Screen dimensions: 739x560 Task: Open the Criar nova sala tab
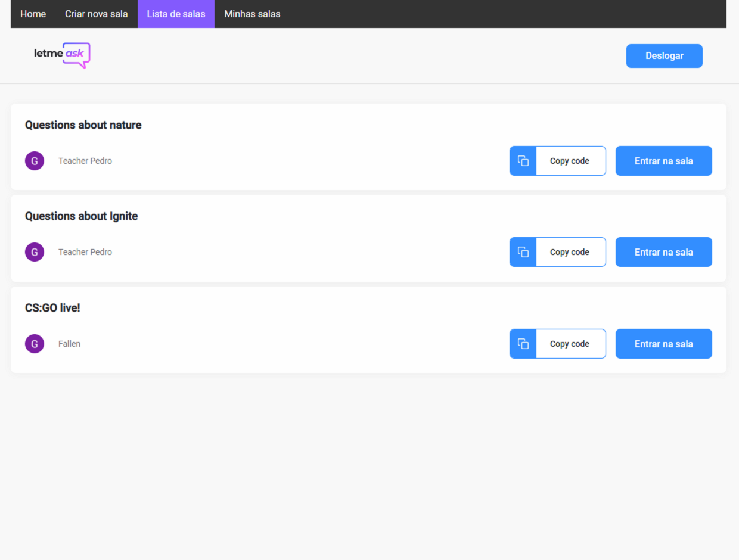96,14
